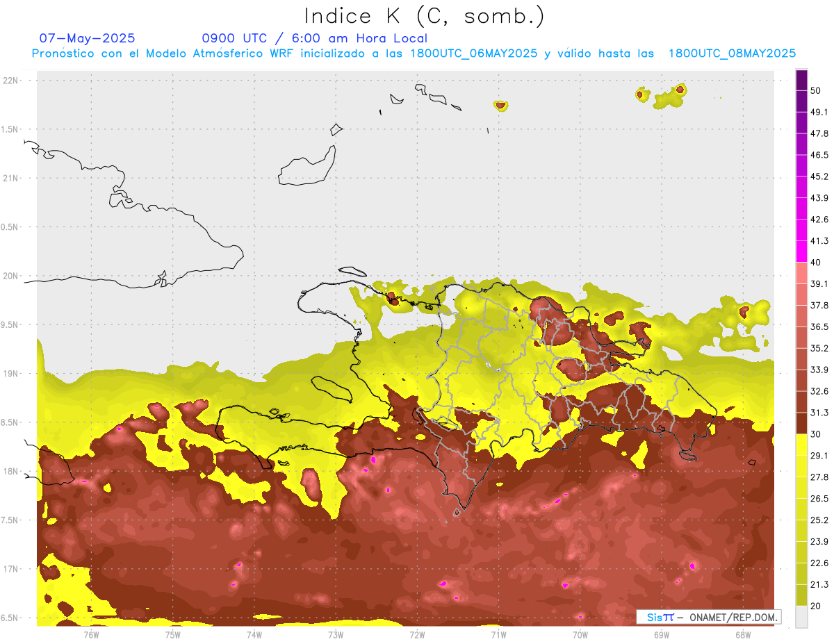The width and height of the screenshot is (834, 644).
Task: Click the colorbar value 33.9
Action: tap(819, 370)
